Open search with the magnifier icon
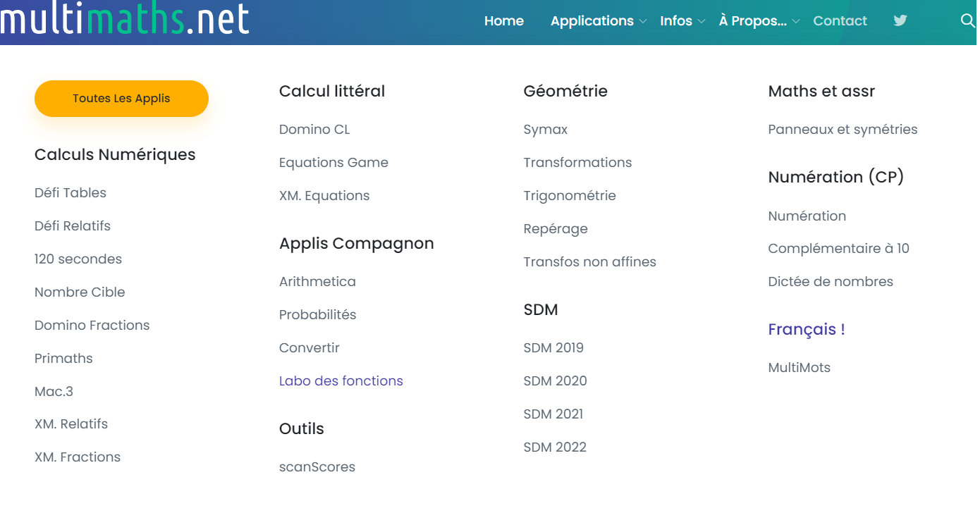The image size is (980, 513). (967, 20)
